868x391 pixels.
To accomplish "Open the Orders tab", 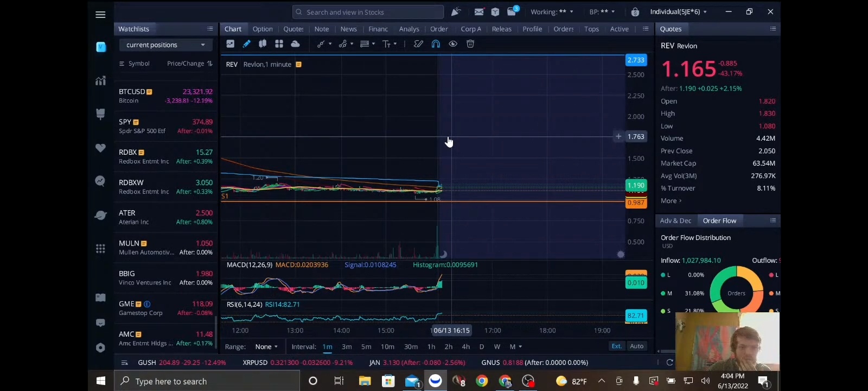I will click(564, 29).
